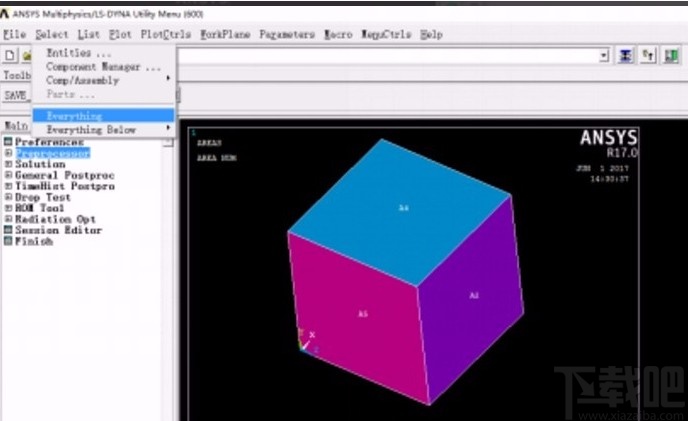The height and width of the screenshot is (421, 688).
Task: Choose Entities in the Select menu
Action: 104,53
